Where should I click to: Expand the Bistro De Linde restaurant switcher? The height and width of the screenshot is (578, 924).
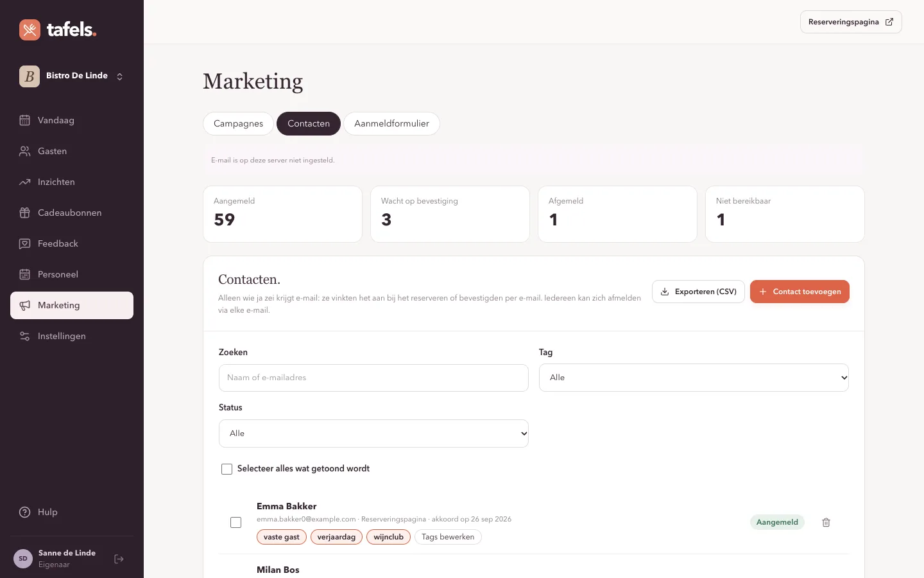click(72, 76)
